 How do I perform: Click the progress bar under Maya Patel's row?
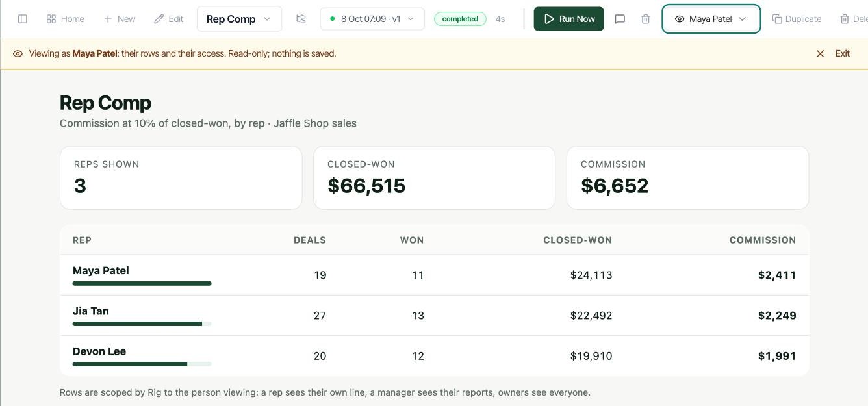tap(142, 283)
